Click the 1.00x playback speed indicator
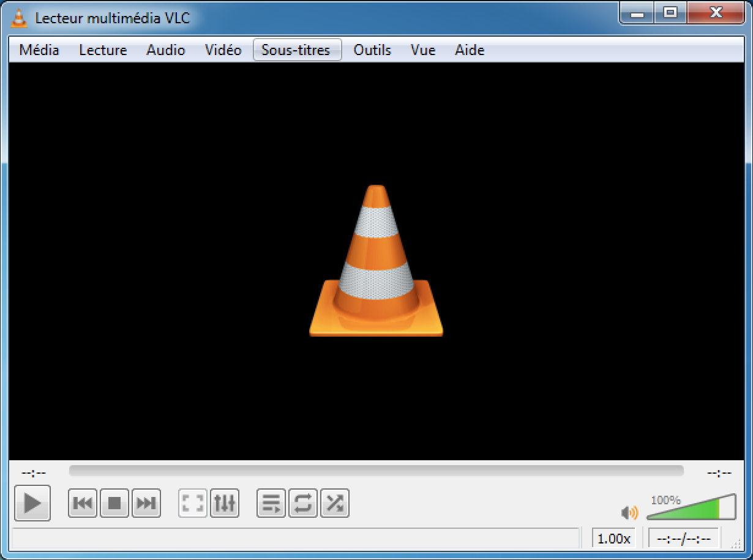753x560 pixels. 614,539
